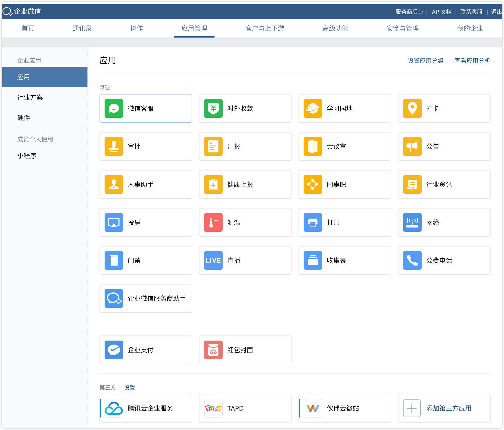Add a new third-party application

tap(444, 408)
